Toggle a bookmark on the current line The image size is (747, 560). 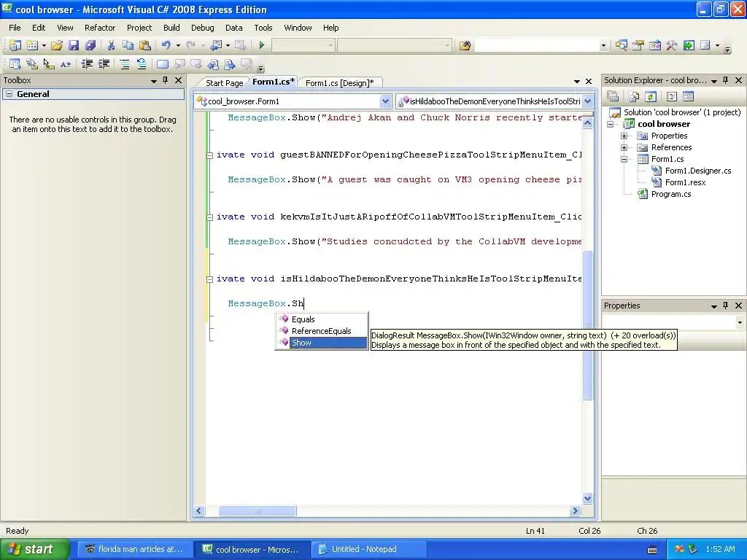coord(163,64)
